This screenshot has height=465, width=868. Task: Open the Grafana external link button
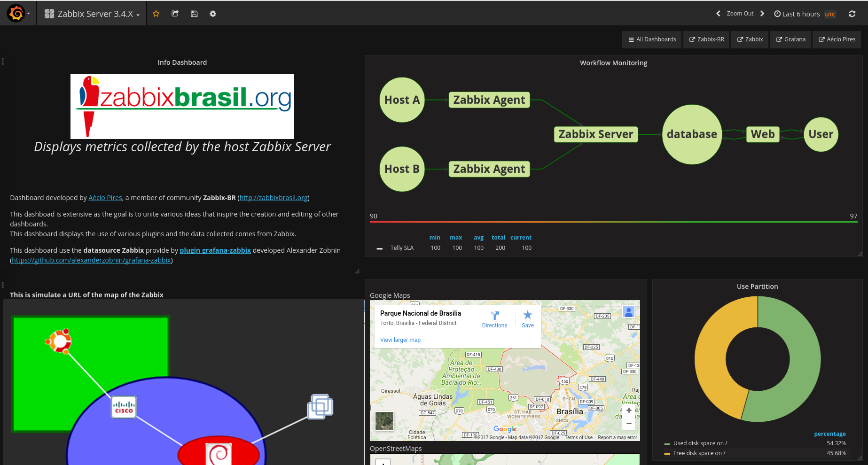tap(790, 39)
